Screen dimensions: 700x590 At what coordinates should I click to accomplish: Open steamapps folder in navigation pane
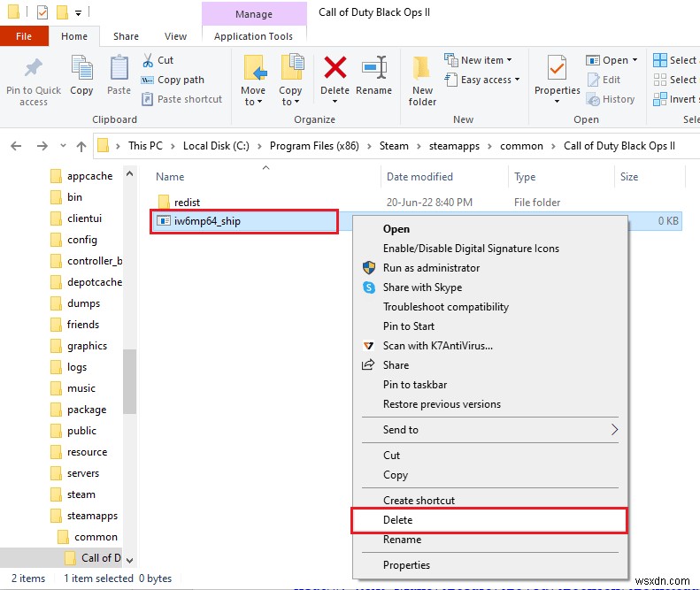point(84,516)
